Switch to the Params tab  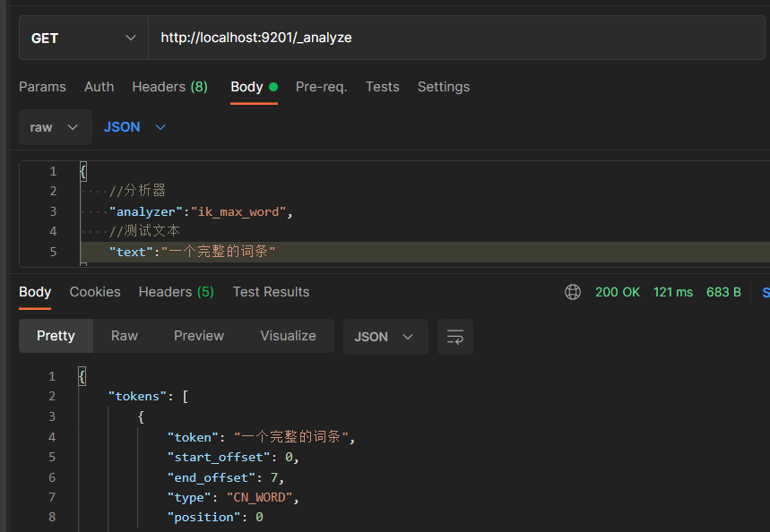42,87
